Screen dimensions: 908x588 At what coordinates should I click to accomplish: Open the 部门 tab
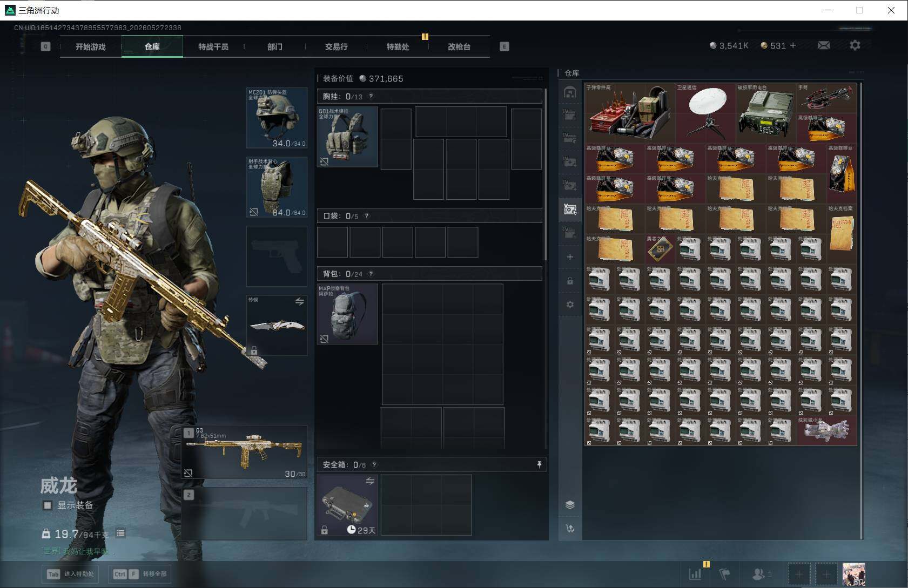tap(275, 46)
